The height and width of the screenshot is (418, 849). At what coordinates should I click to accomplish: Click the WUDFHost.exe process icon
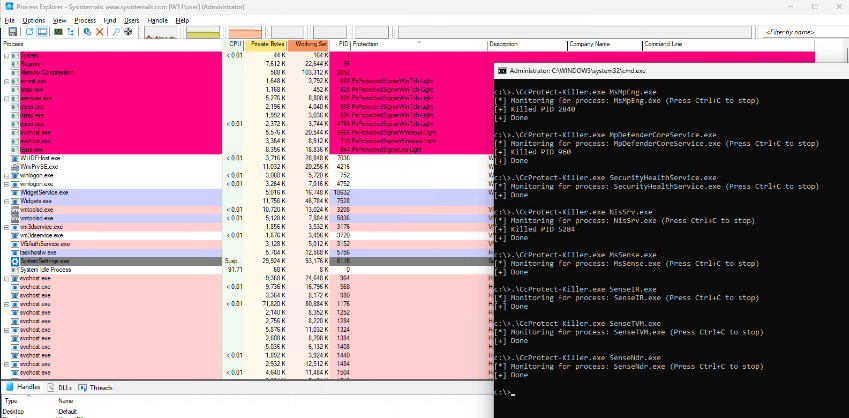pyautogui.click(x=15, y=158)
